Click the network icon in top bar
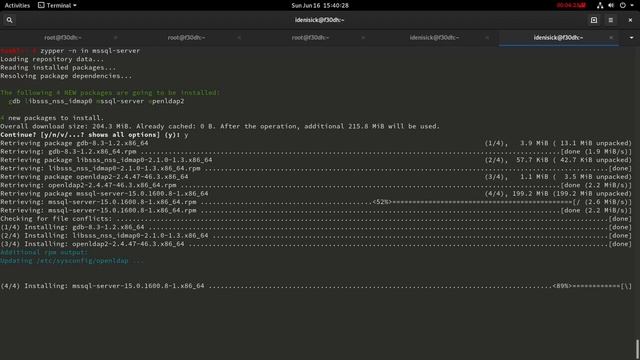Screen dimensions: 640x360 pyautogui.click(x=600, y=5)
